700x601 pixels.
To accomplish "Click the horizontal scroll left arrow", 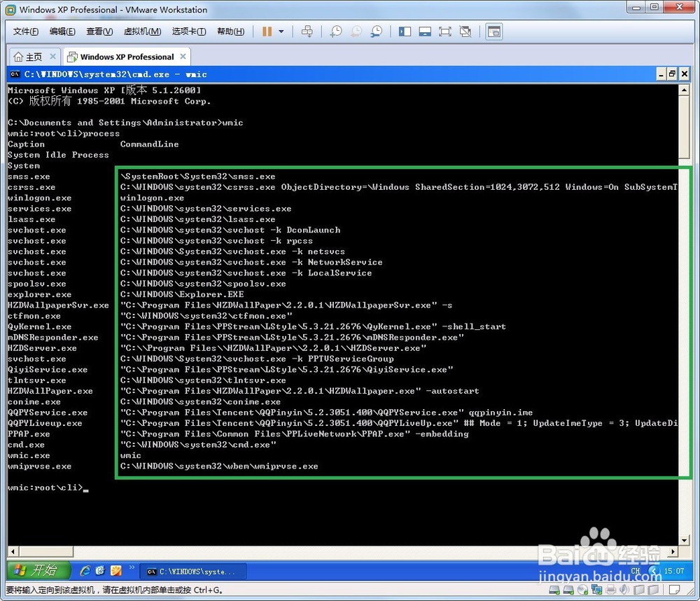I will (13, 552).
